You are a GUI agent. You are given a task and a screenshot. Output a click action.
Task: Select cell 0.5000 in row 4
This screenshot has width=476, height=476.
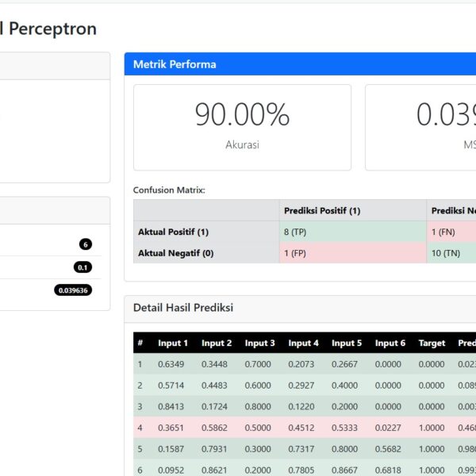tap(258, 428)
